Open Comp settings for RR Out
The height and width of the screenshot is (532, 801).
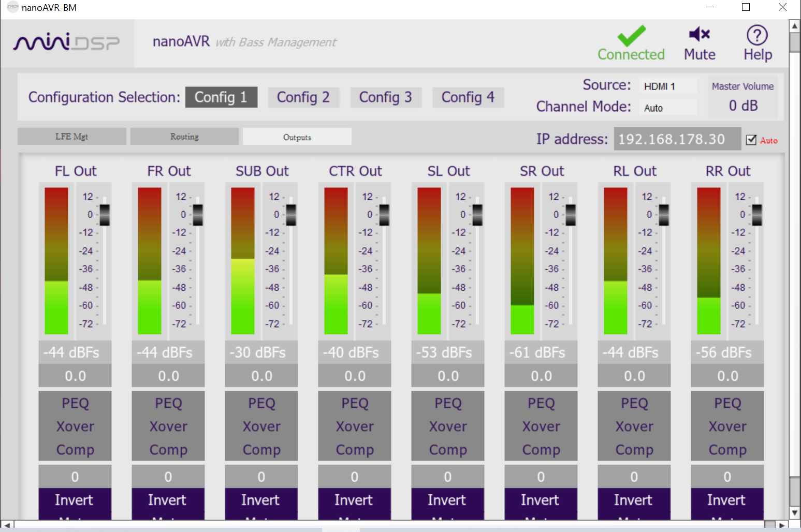coord(727,450)
